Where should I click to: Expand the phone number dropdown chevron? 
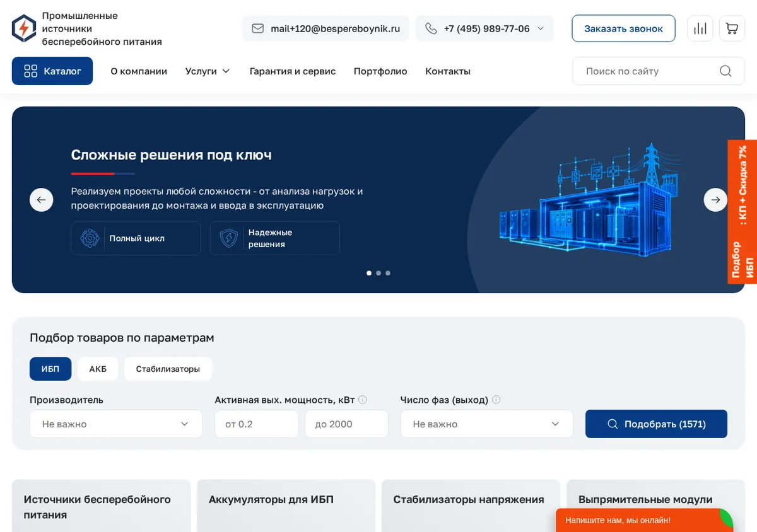coord(541,28)
